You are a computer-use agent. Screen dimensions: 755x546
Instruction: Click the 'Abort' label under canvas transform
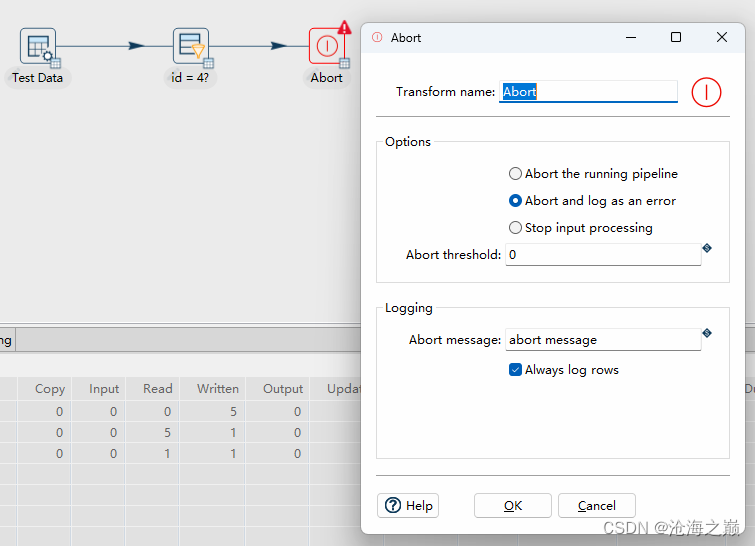[326, 78]
